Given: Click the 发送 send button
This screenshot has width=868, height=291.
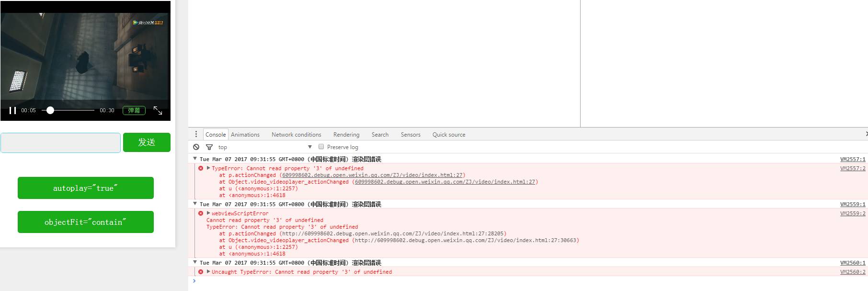Looking at the screenshot, I should [x=147, y=142].
